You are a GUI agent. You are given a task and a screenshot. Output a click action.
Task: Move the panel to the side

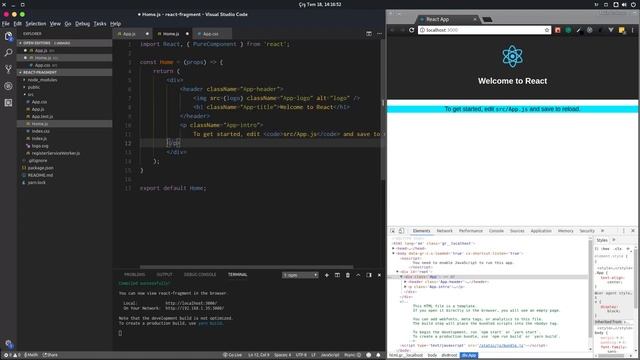pos(369,275)
